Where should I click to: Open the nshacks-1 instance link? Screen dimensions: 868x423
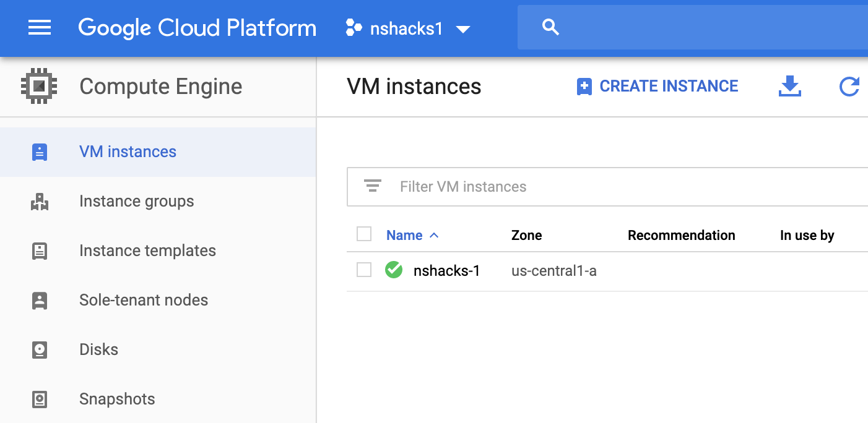click(x=446, y=271)
